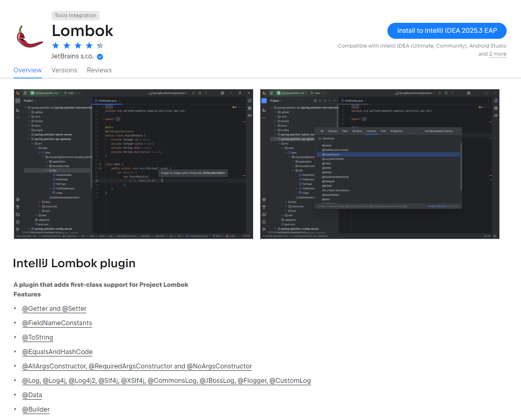Open the Reviews tab

coord(99,70)
